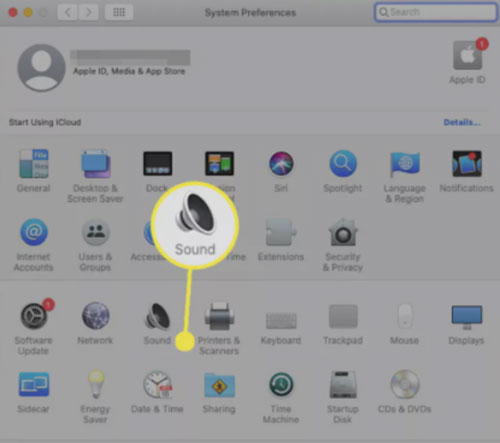Viewport: 500px width, 443px height.
Task: Click the Details link for iCloud
Action: [462, 122]
